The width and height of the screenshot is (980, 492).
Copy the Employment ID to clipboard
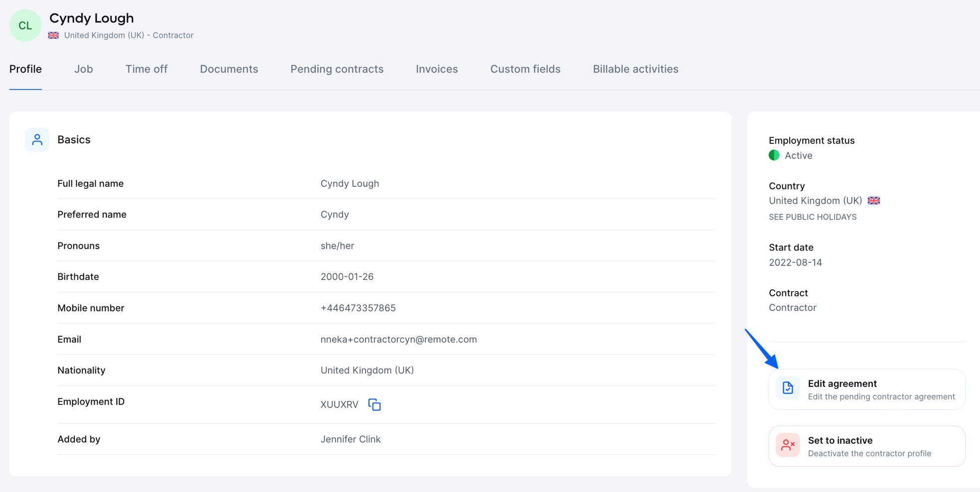(374, 404)
